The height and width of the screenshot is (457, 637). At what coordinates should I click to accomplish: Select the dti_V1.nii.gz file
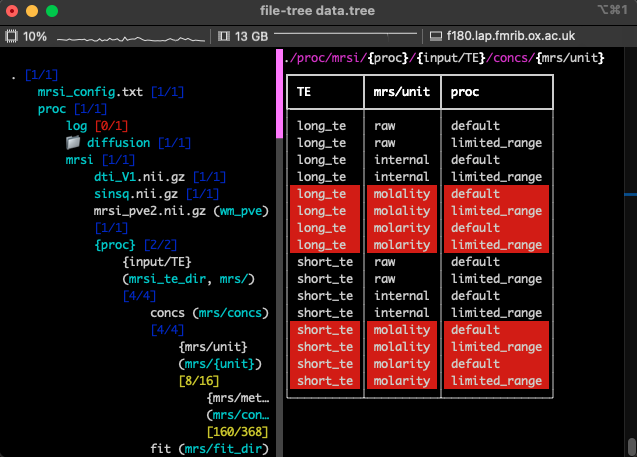click(139, 176)
